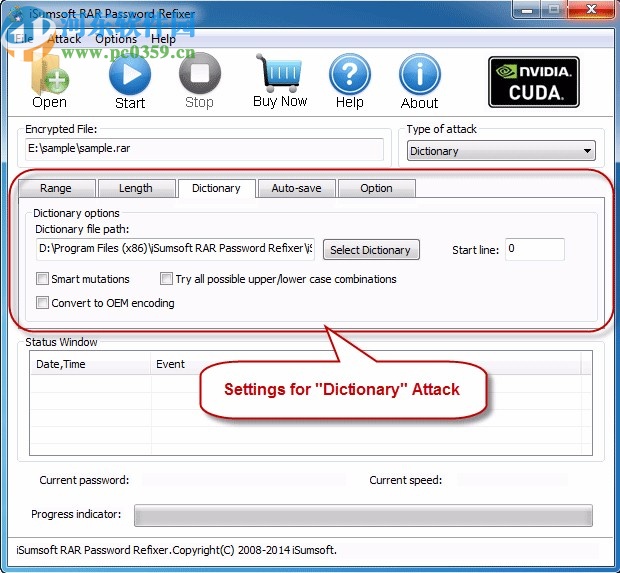
Task: Open the Help menu in the menu bar
Action: [x=163, y=39]
